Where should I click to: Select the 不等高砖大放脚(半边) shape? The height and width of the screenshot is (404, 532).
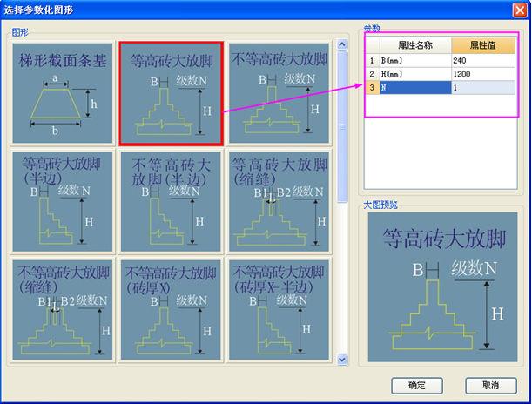click(x=171, y=201)
